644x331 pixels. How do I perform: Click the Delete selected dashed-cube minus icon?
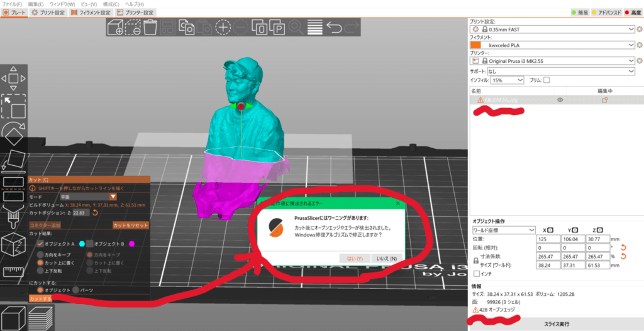[x=133, y=28]
